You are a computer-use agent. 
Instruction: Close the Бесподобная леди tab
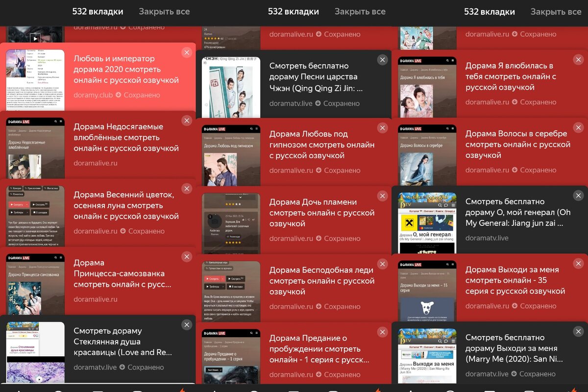coord(382,264)
